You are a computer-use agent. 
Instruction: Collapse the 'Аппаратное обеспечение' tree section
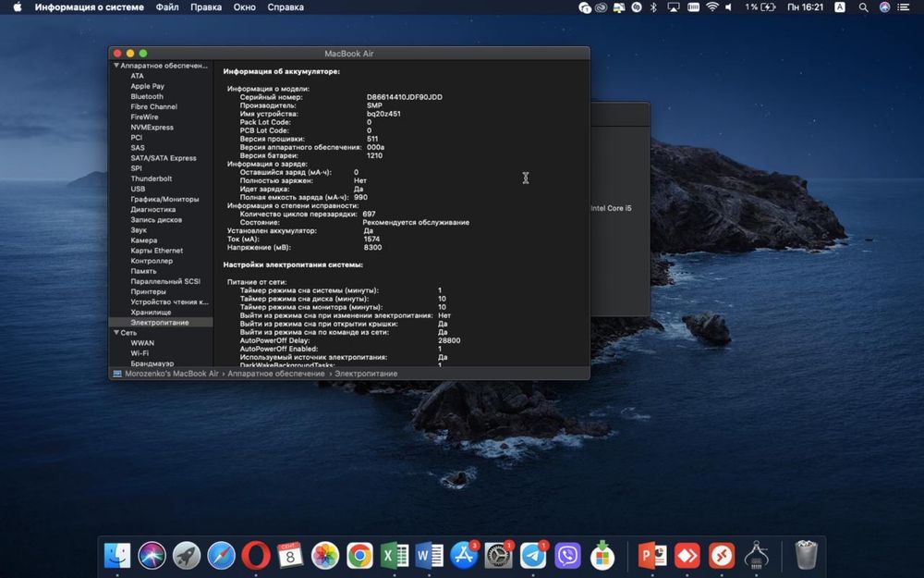coord(116,66)
